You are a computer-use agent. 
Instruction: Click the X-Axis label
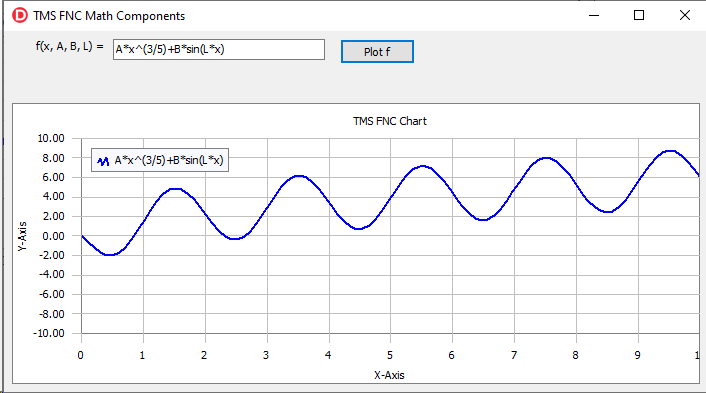coord(389,375)
